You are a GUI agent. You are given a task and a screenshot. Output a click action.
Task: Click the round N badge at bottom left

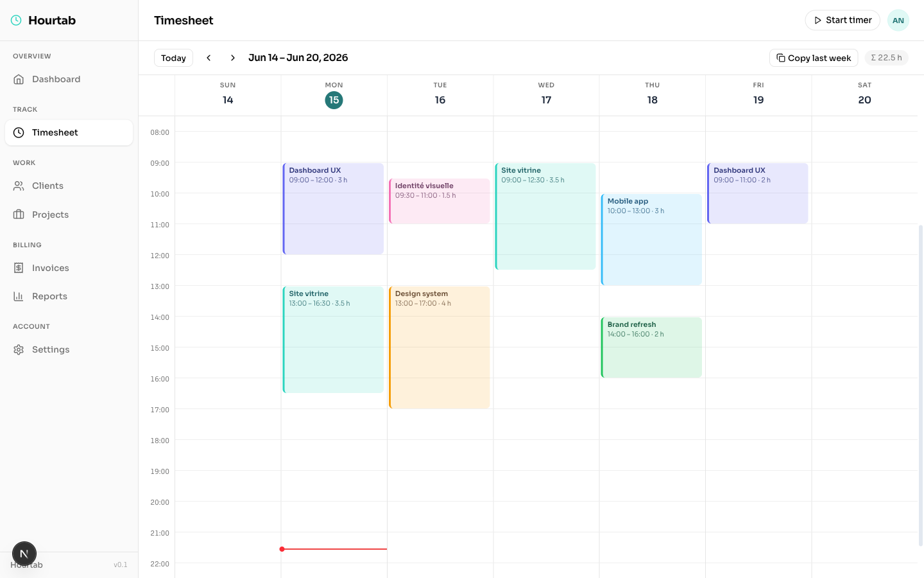24,554
